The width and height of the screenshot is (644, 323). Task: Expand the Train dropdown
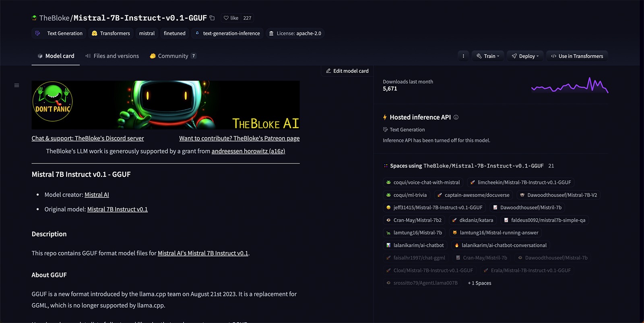click(x=488, y=56)
